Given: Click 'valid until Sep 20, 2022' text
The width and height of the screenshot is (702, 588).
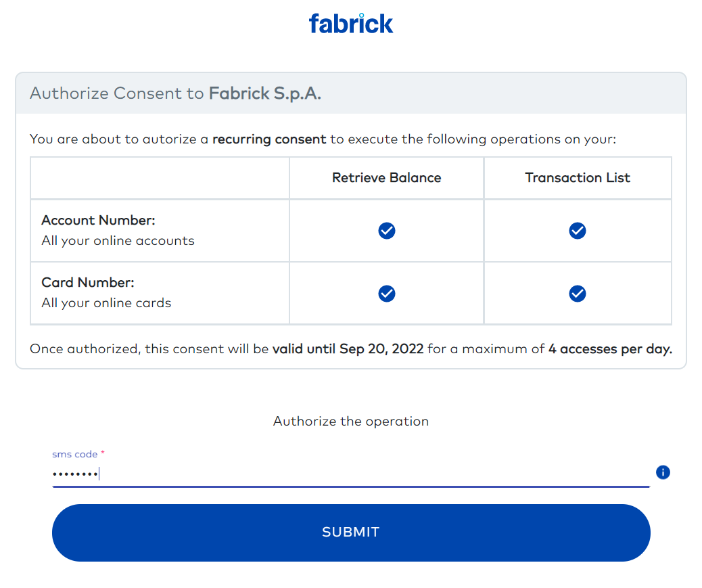Looking at the screenshot, I should click(348, 349).
